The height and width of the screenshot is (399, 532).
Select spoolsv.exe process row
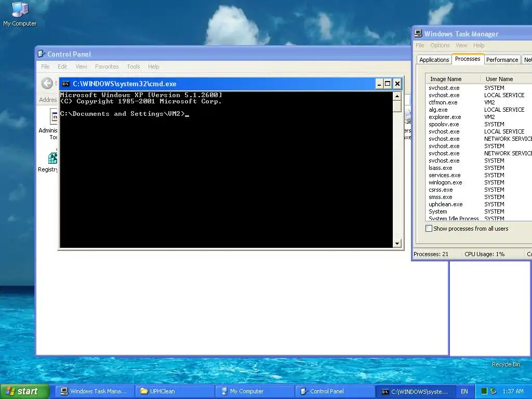(x=478, y=124)
